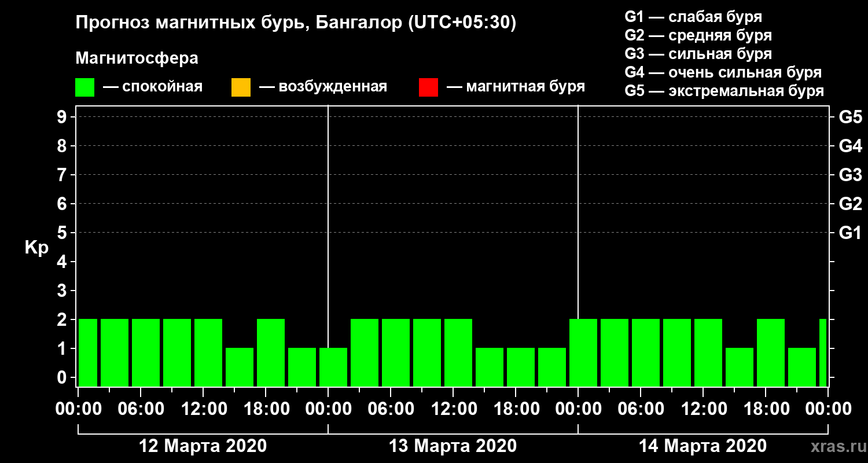Click the Kp 1 bar at 18:00 on 13 Марта
Viewport: 868px width, 463px height.
[x=521, y=367]
